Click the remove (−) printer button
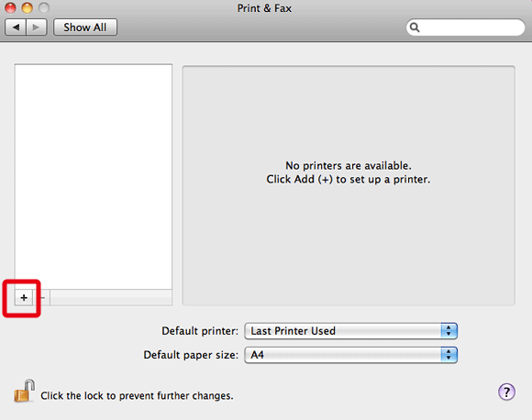Image resolution: width=532 pixels, height=420 pixels. click(x=42, y=297)
